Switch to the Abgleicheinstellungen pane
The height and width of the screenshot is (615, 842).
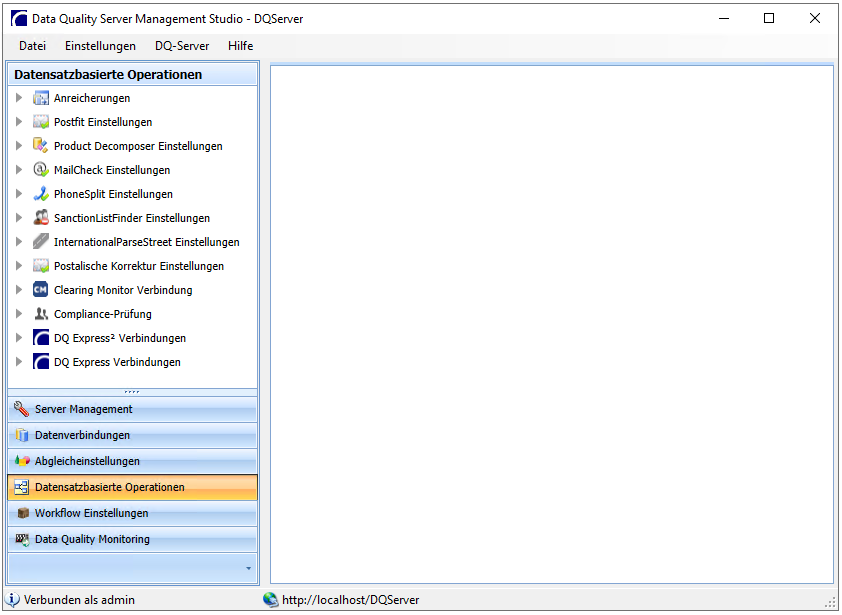click(133, 461)
